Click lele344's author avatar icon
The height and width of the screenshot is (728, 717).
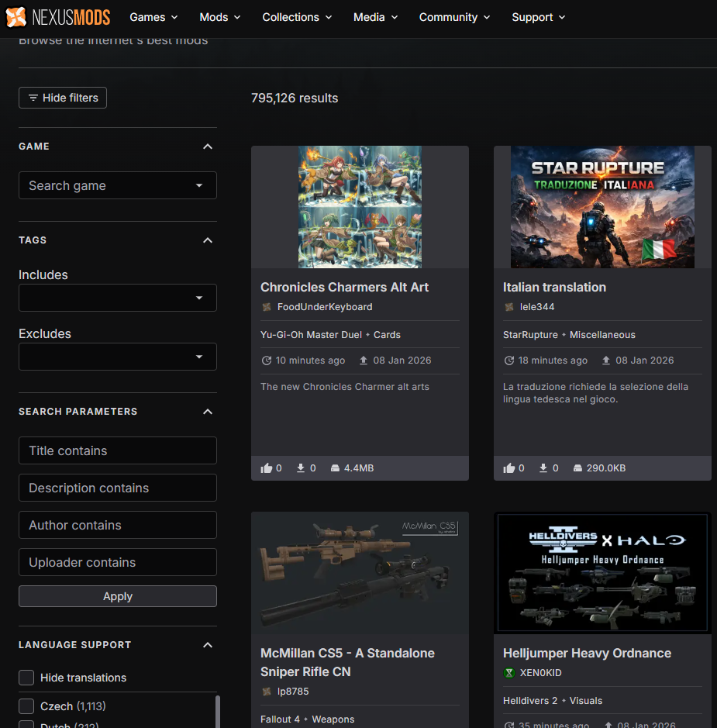[x=509, y=307]
